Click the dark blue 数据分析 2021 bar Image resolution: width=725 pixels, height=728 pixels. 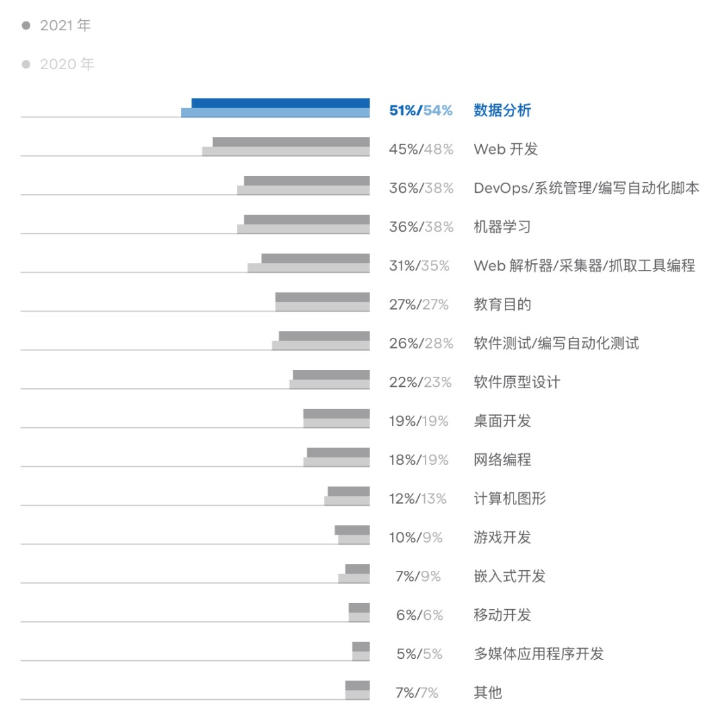tap(281, 103)
